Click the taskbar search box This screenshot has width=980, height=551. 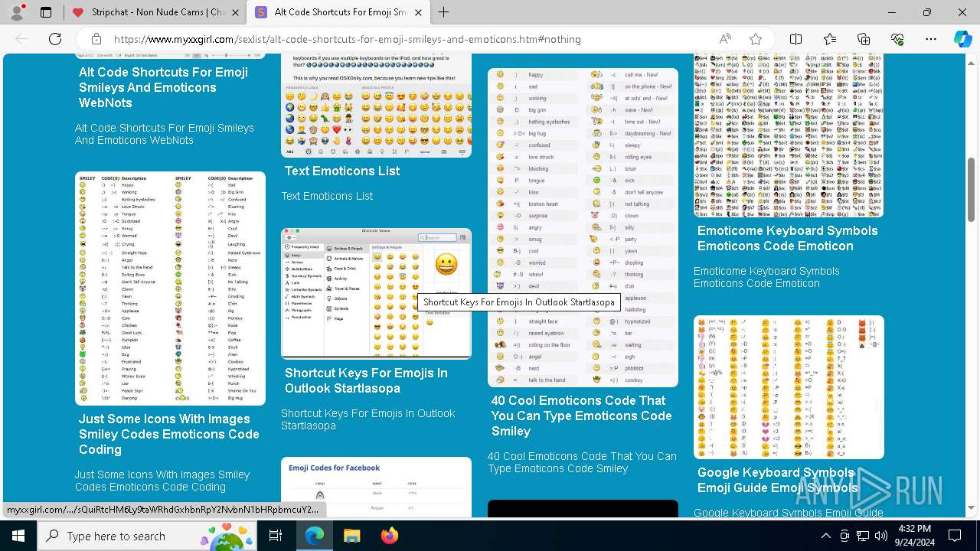pos(147,536)
